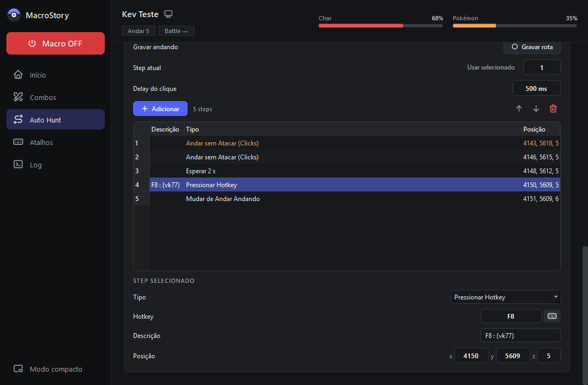This screenshot has width=588, height=385.
Task: Open the Log page
Action: click(x=56, y=165)
